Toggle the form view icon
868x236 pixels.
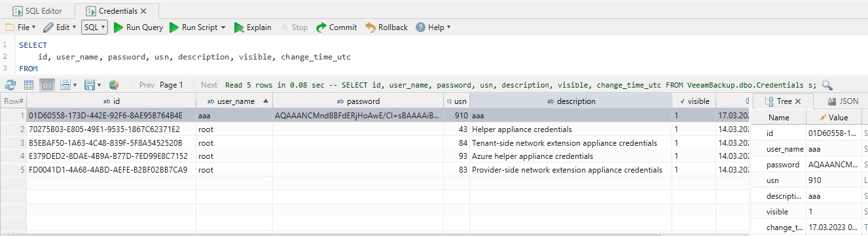(47, 85)
